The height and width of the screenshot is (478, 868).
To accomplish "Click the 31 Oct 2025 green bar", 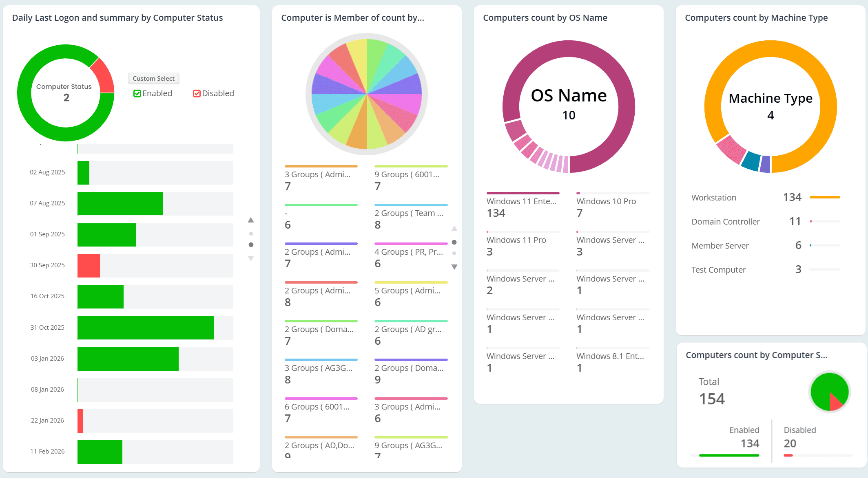I will point(146,328).
